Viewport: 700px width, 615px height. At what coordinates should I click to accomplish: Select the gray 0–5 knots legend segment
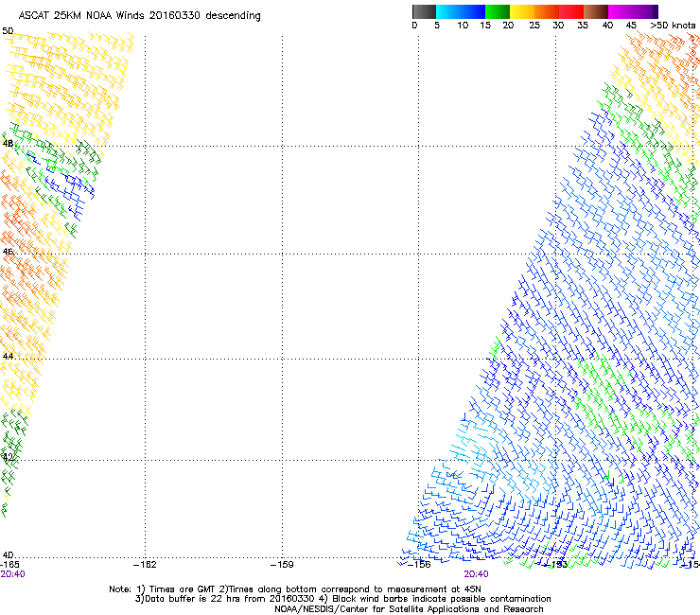[x=424, y=11]
